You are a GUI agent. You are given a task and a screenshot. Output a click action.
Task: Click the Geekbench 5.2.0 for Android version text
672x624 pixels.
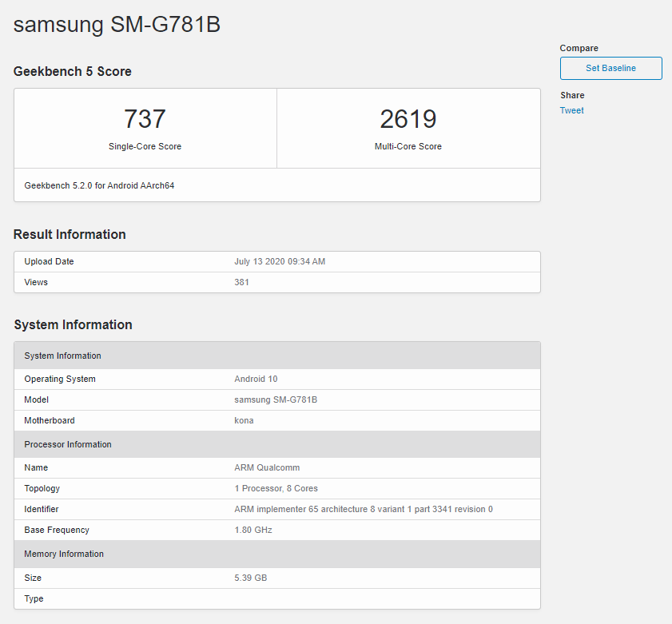pyautogui.click(x=99, y=185)
